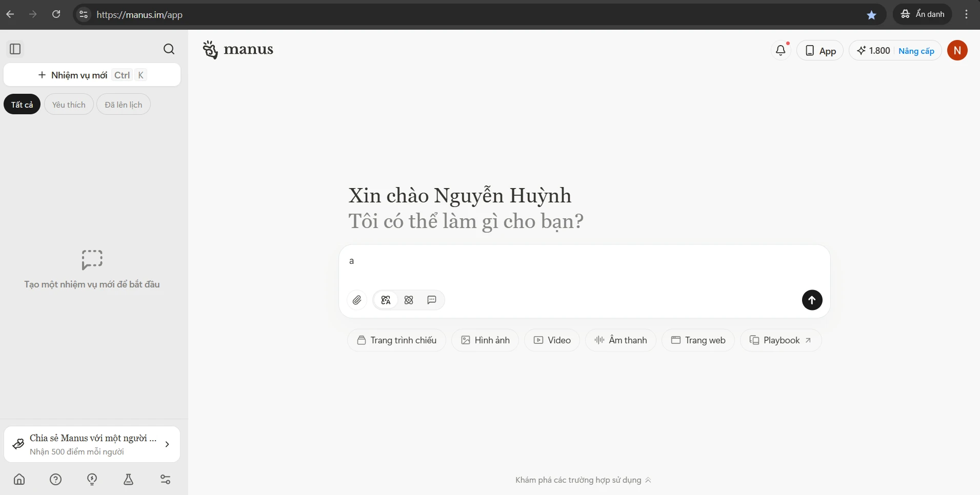Choose the Trang trình chiếu chip
Image resolution: width=980 pixels, height=495 pixels.
[x=396, y=340]
